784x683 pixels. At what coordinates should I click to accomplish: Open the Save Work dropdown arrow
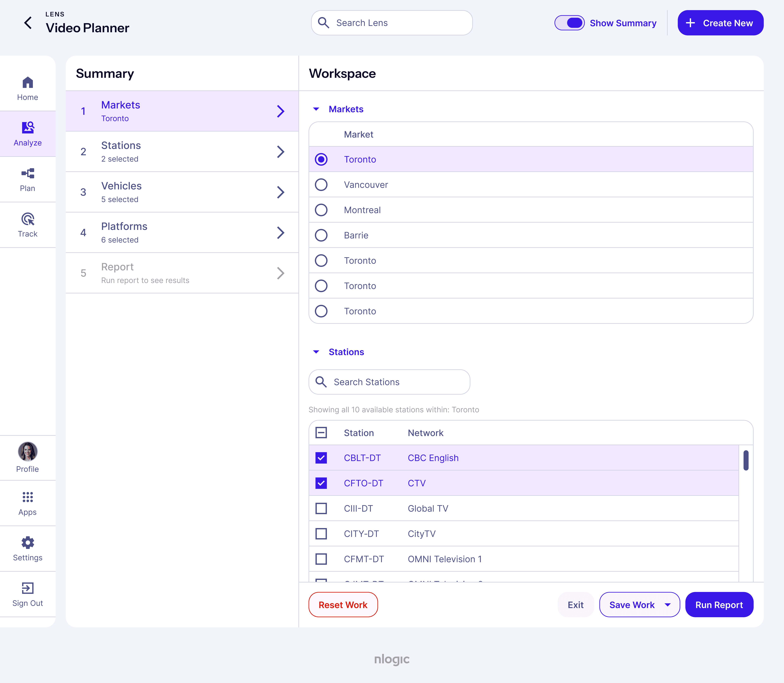coord(668,605)
